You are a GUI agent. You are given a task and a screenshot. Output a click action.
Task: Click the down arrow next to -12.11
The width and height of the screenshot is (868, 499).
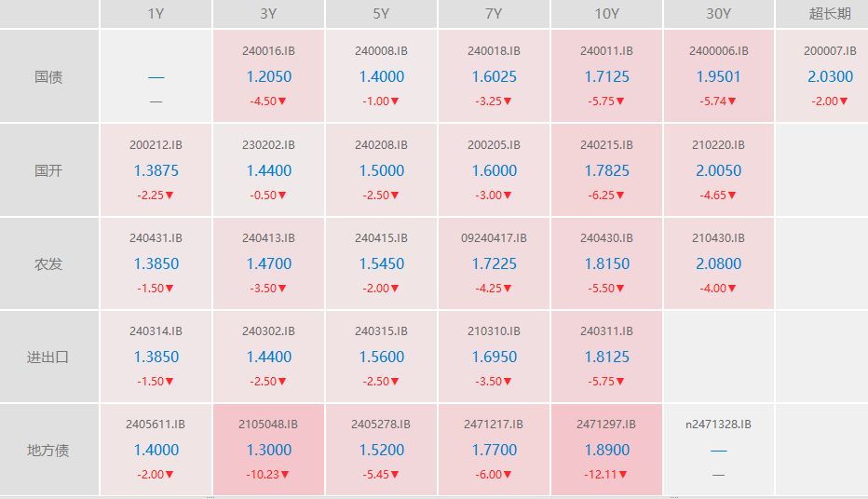click(x=621, y=475)
